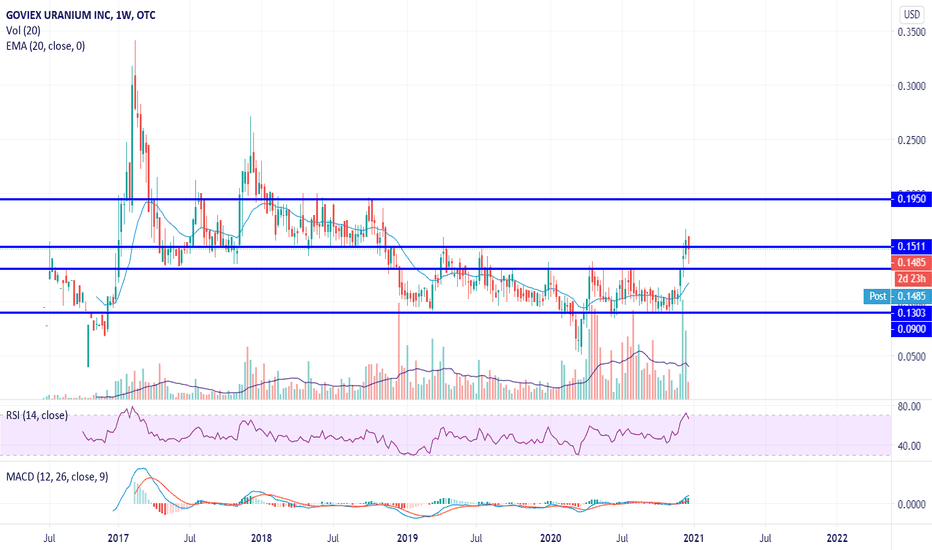The height and width of the screenshot is (550, 932).
Task: Click the 0.3500 price axis value
Action: pyautogui.click(x=911, y=32)
